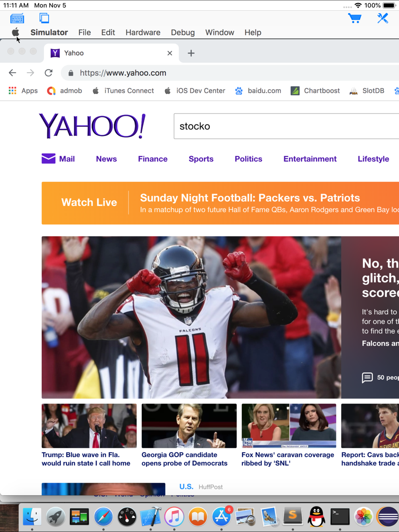Open the Simulator menu

tap(49, 32)
